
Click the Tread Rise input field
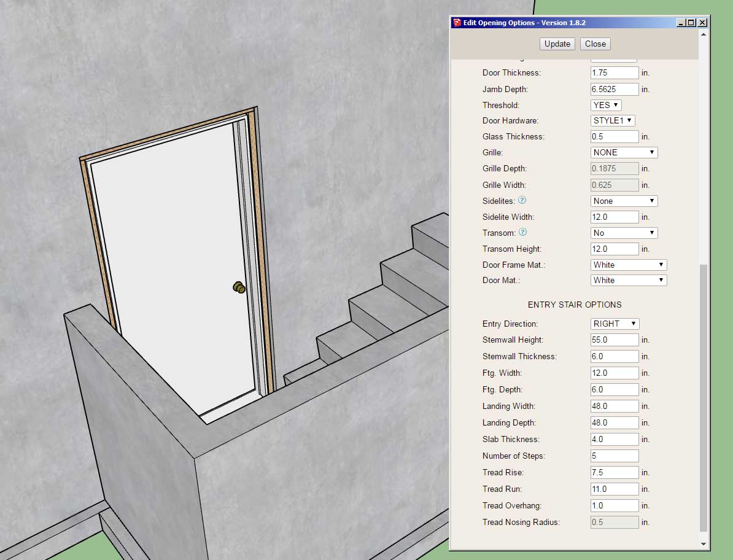point(615,472)
